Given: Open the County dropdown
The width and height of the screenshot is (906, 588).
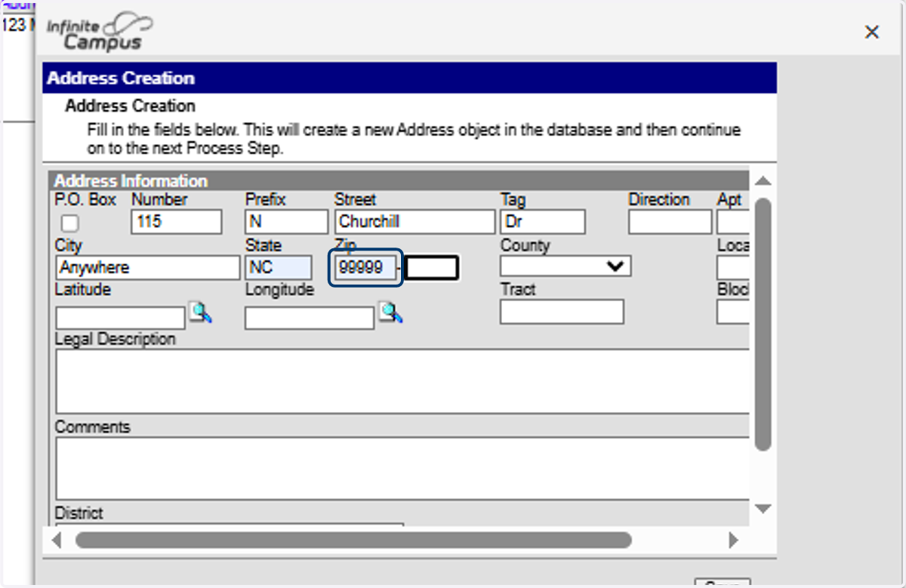Looking at the screenshot, I should pos(565,266).
